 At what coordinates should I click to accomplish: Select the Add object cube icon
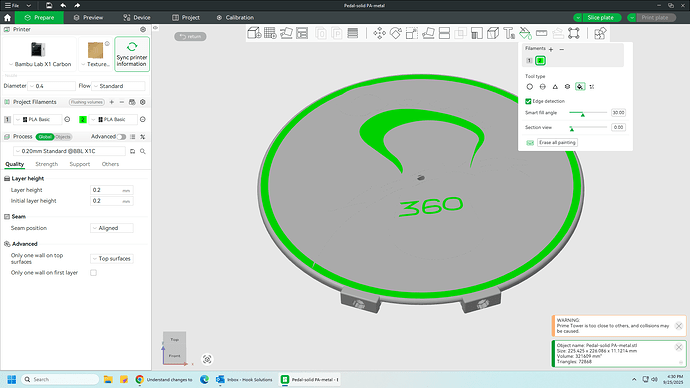pos(254,33)
